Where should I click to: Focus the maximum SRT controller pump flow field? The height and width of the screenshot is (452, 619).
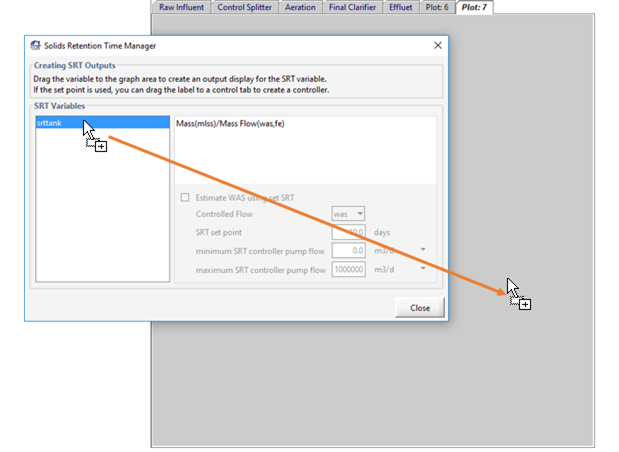(x=348, y=270)
